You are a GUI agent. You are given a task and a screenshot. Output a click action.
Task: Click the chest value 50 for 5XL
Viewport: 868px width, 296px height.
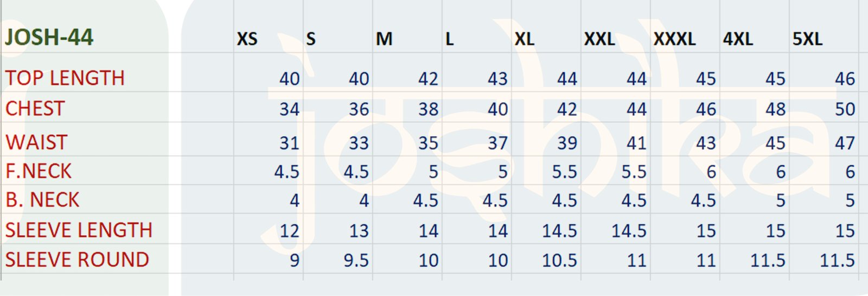pyautogui.click(x=845, y=109)
